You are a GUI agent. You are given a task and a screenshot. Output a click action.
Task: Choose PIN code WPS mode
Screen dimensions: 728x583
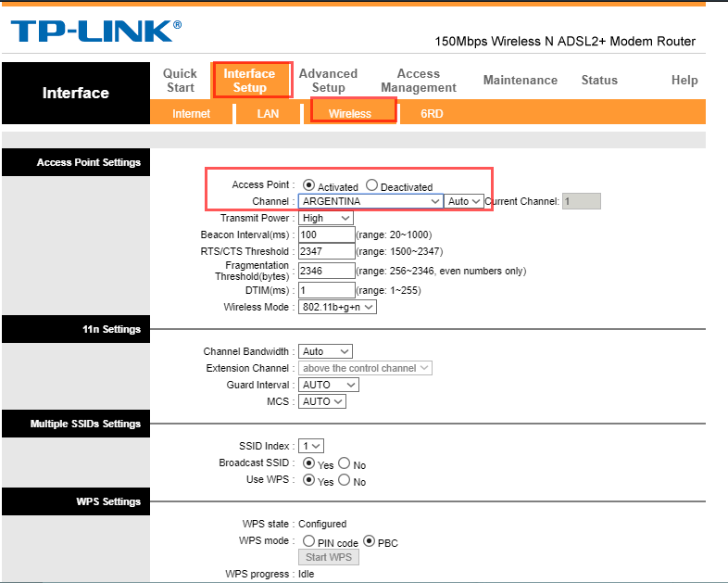coord(308,540)
